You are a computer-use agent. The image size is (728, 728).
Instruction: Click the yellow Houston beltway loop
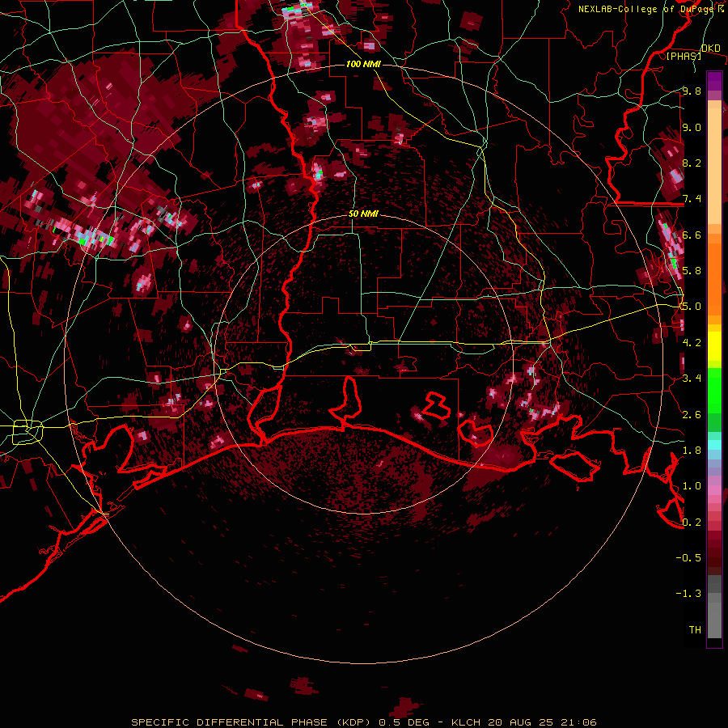[x=27, y=432]
